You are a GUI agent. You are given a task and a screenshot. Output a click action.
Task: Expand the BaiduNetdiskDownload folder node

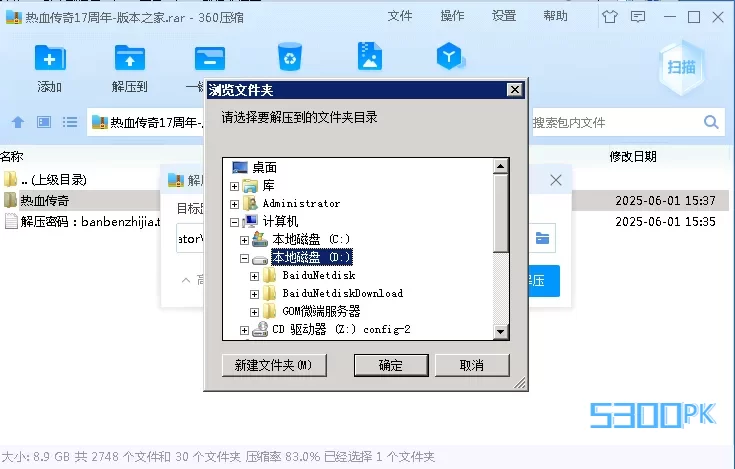coord(254,294)
